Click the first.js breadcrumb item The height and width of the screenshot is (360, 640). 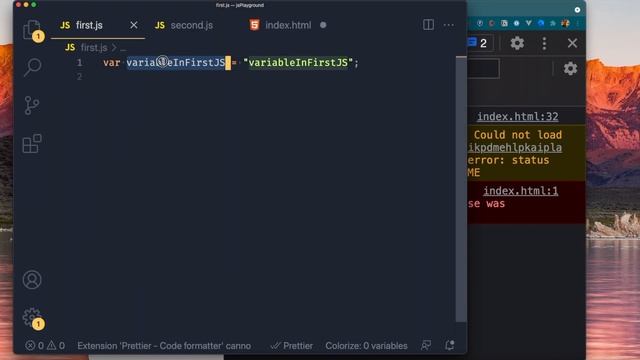point(94,48)
